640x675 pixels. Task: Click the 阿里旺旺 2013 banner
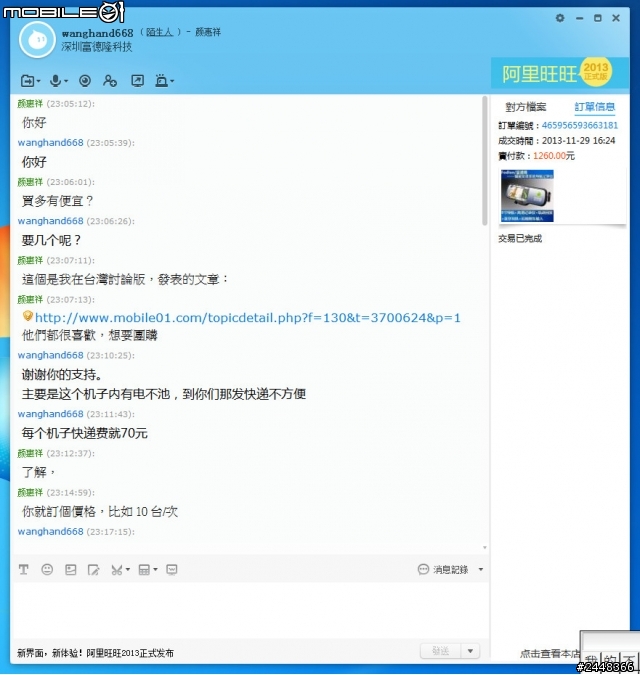point(560,73)
